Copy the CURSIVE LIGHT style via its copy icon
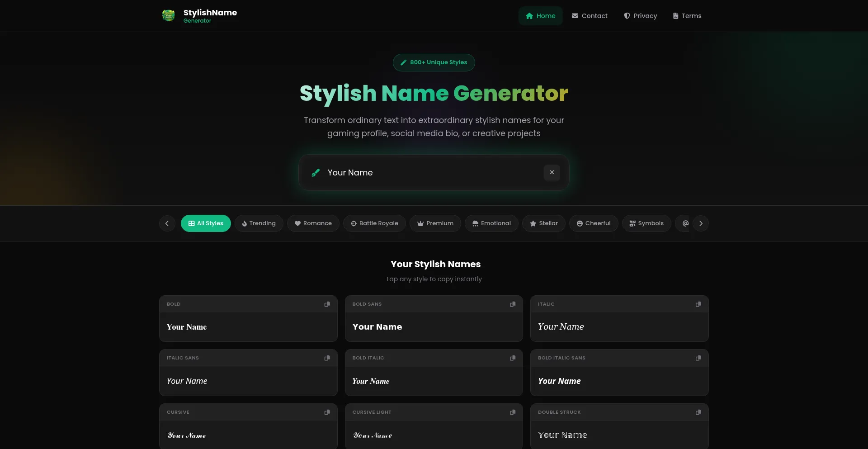Image resolution: width=868 pixels, height=449 pixels. pos(513,412)
